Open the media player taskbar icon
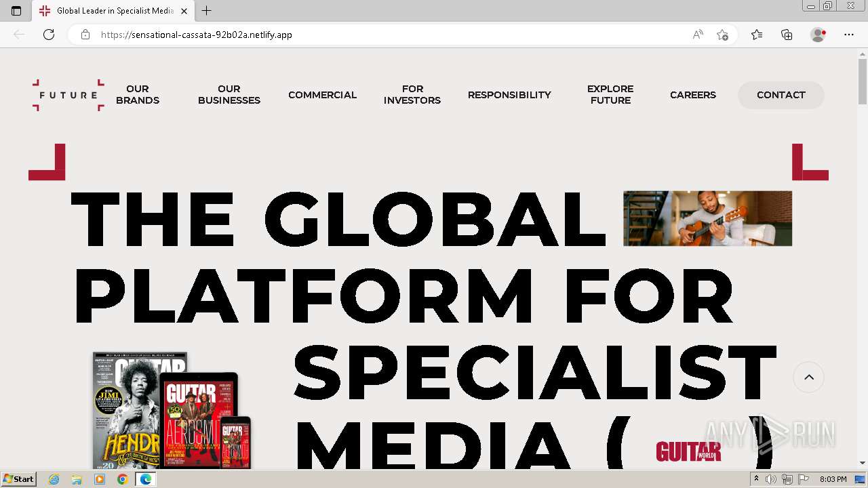 [100, 479]
